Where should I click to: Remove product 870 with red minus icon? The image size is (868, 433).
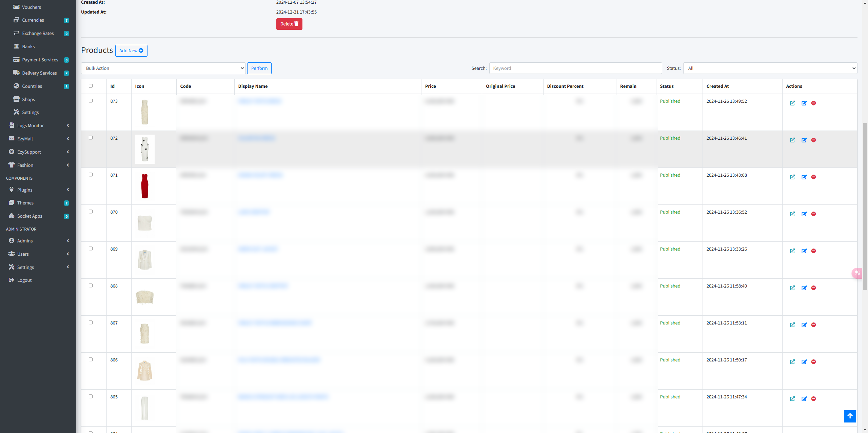[x=813, y=214]
